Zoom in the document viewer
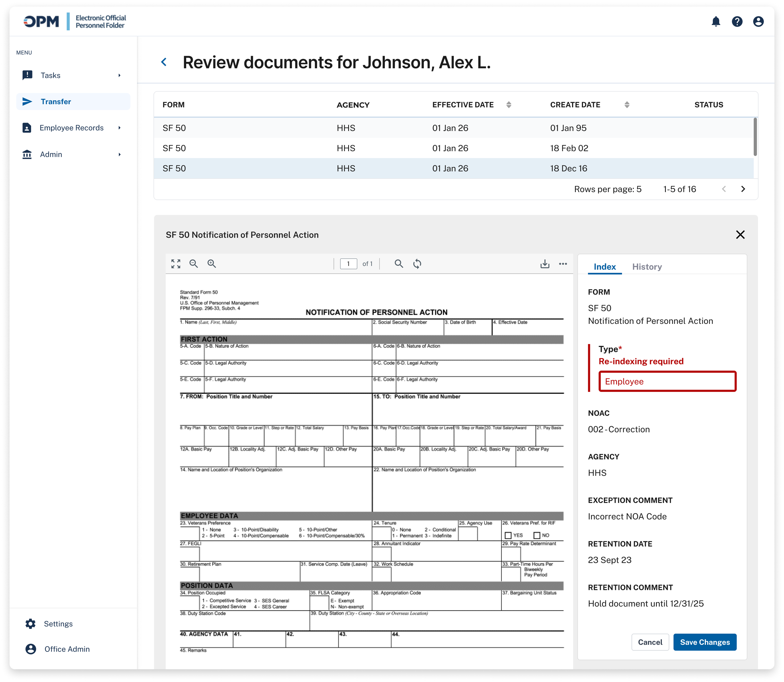Screen dimensions: 784x682 tap(212, 264)
